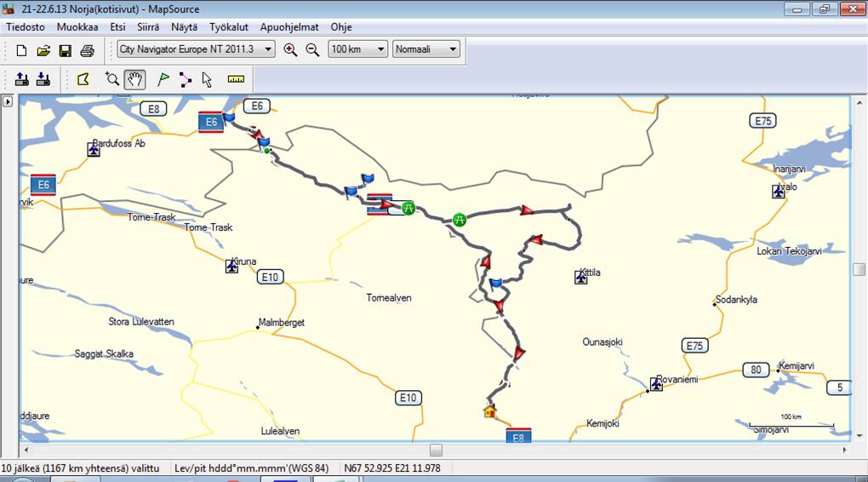Viewport: 868px width, 482px height.
Task: Select the route tool icon
Action: (186, 79)
